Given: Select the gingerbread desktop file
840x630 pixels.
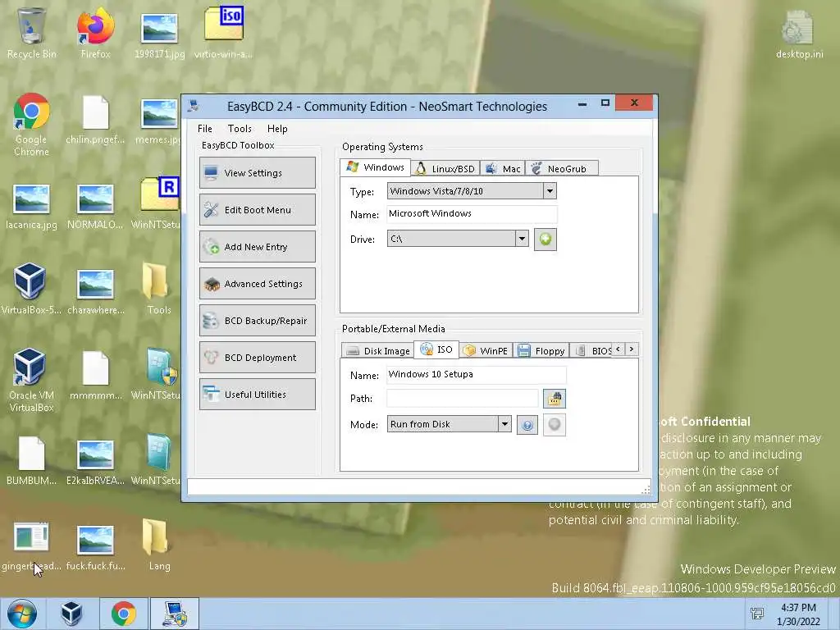Looking at the screenshot, I should (31, 546).
